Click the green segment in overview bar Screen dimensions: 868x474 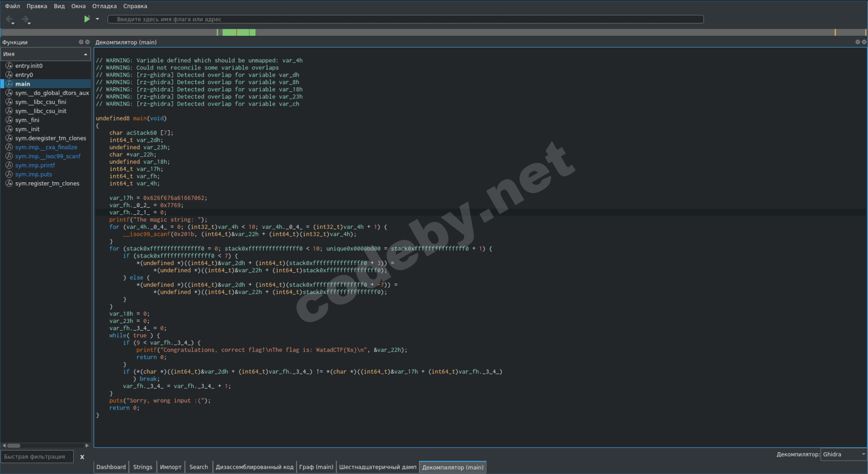(238, 33)
